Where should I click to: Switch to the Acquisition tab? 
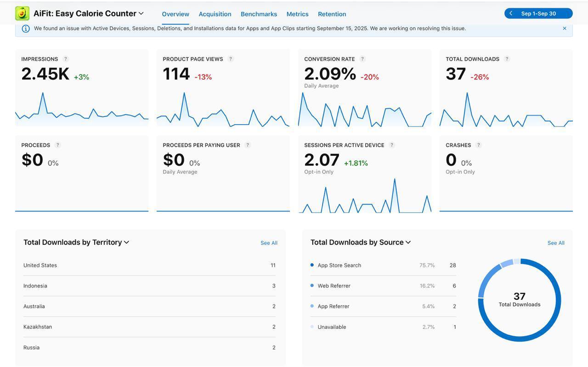click(x=215, y=14)
